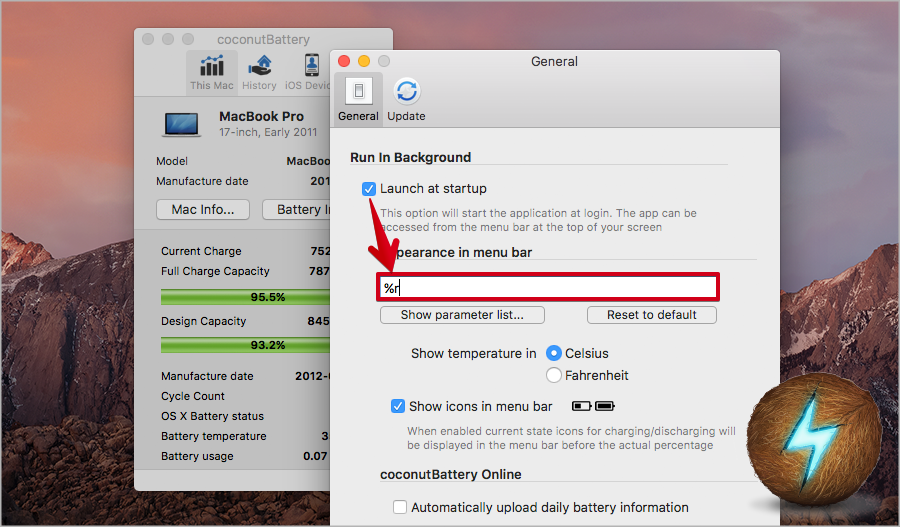
Task: Click the discharging battery icon preview
Action: pos(581,406)
